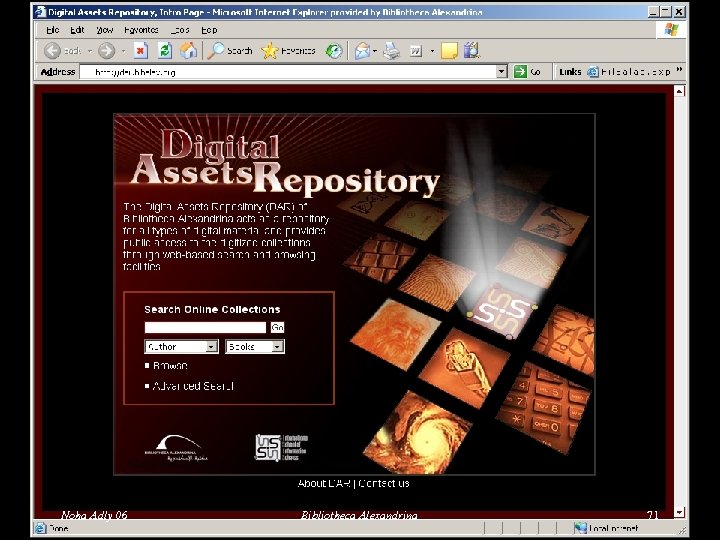Stop page loading with red X icon
This screenshot has height=540, width=720.
coord(141,51)
